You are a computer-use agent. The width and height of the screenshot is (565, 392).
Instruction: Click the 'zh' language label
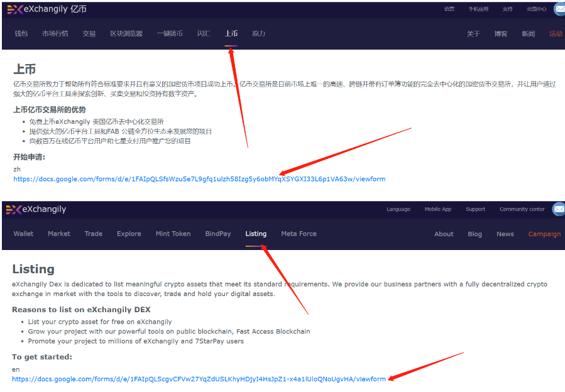pyautogui.click(x=17, y=170)
